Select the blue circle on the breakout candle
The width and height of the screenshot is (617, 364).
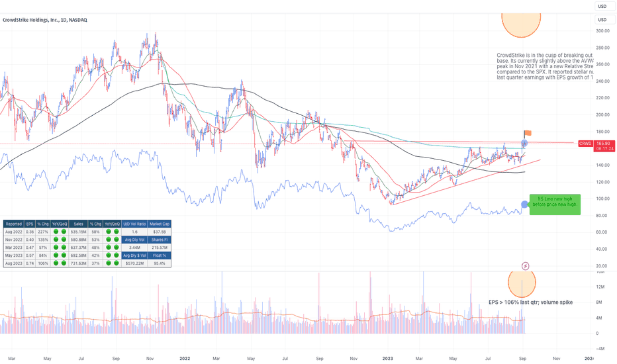click(x=524, y=143)
